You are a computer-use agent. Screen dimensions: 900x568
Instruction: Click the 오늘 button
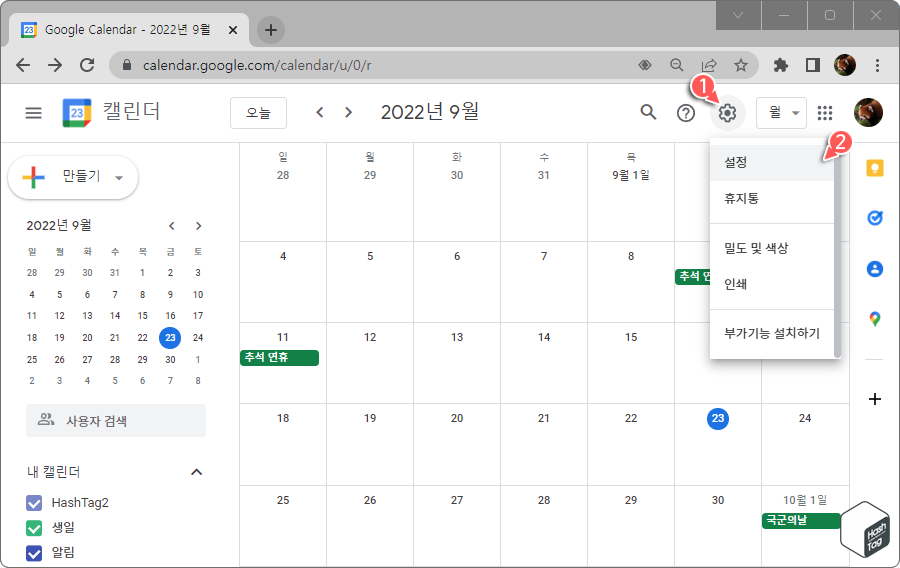tap(258, 113)
